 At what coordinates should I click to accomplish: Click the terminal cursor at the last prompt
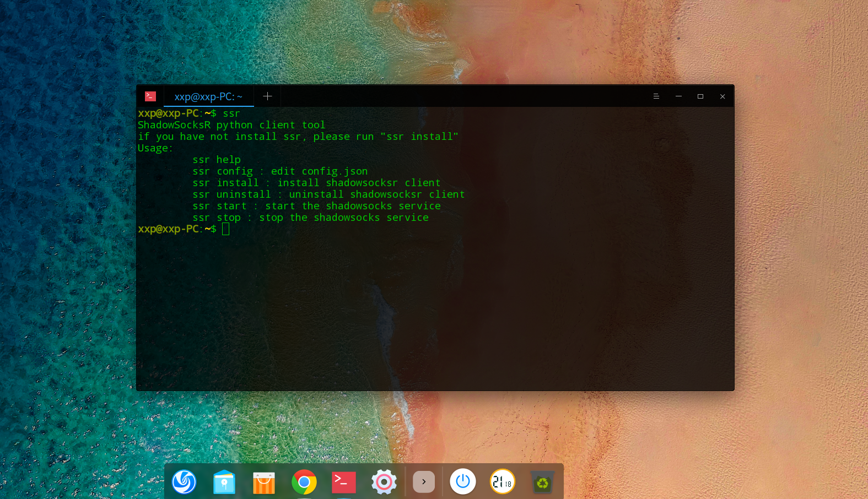pyautogui.click(x=225, y=229)
